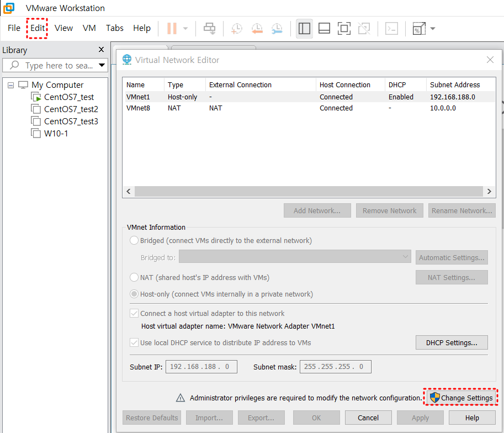Viewport: 504px width, 433px height.
Task: Click the Import button
Action: point(209,418)
